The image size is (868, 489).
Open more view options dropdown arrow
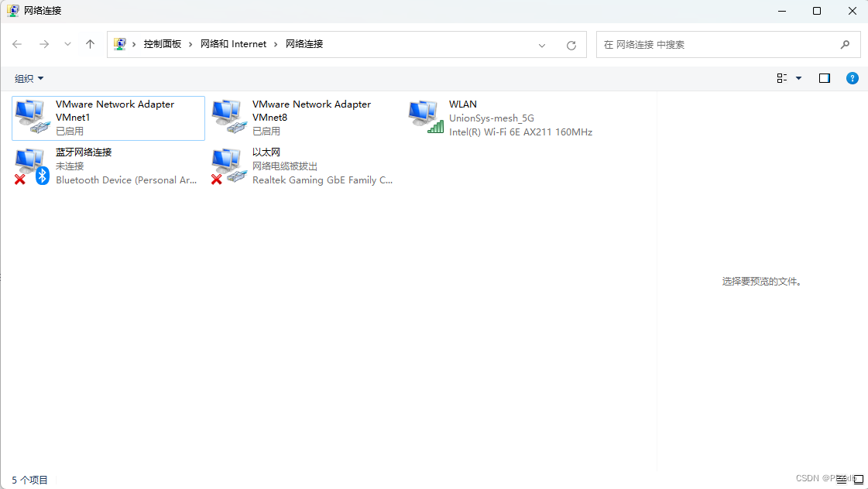tap(798, 79)
